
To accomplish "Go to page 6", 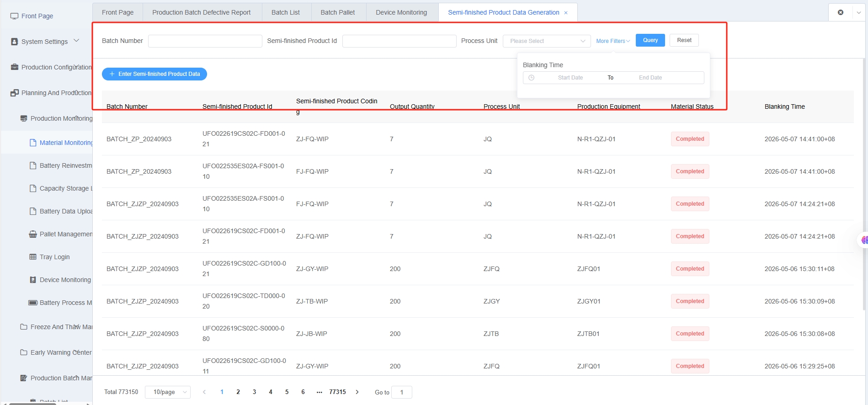I will pos(303,392).
